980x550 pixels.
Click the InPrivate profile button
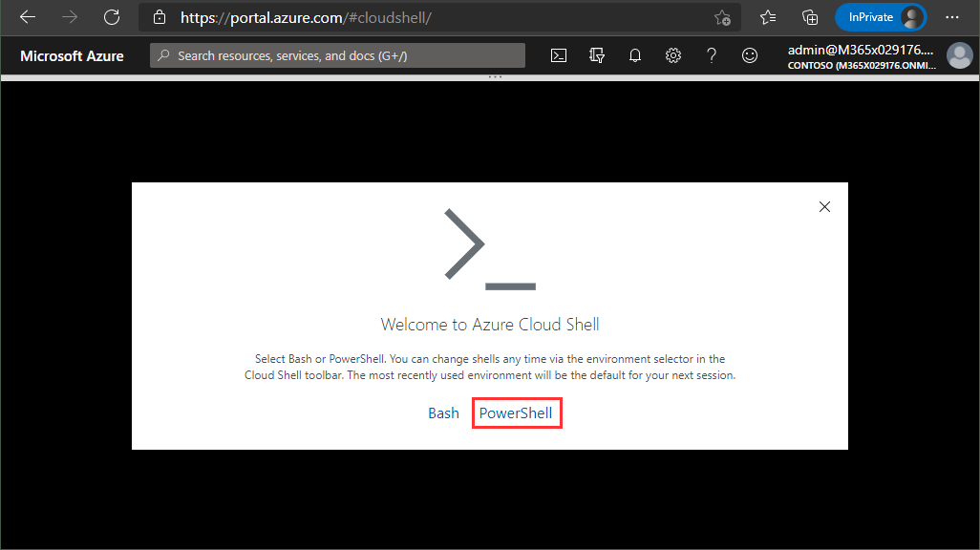[x=881, y=17]
